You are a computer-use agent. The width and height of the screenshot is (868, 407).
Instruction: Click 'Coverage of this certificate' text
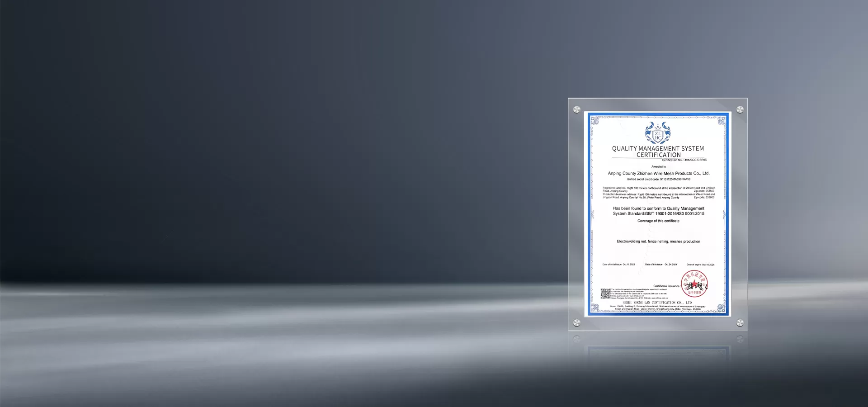click(x=658, y=221)
